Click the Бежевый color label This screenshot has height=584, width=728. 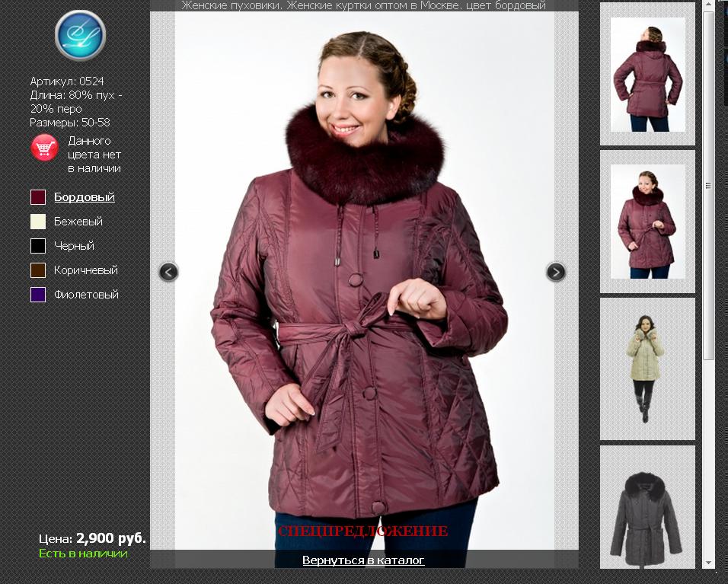point(78,222)
